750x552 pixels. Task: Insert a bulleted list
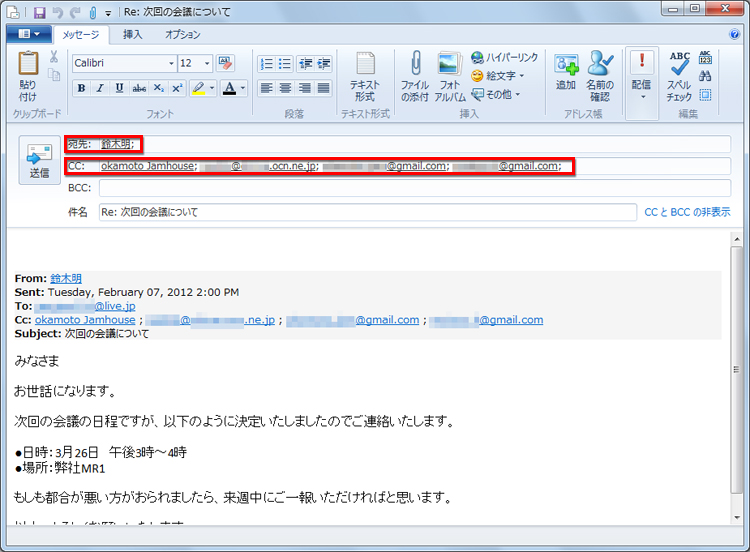click(x=285, y=64)
